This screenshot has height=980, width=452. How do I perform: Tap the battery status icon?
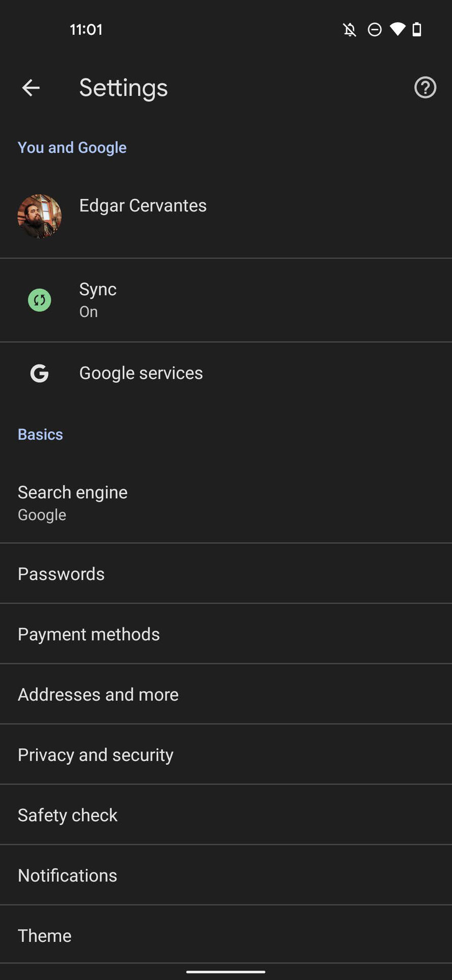pos(417,30)
